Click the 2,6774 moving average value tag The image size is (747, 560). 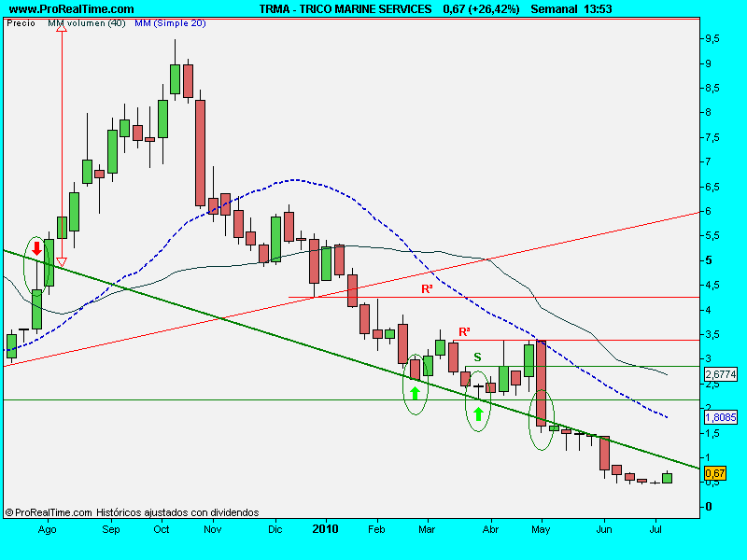point(720,374)
